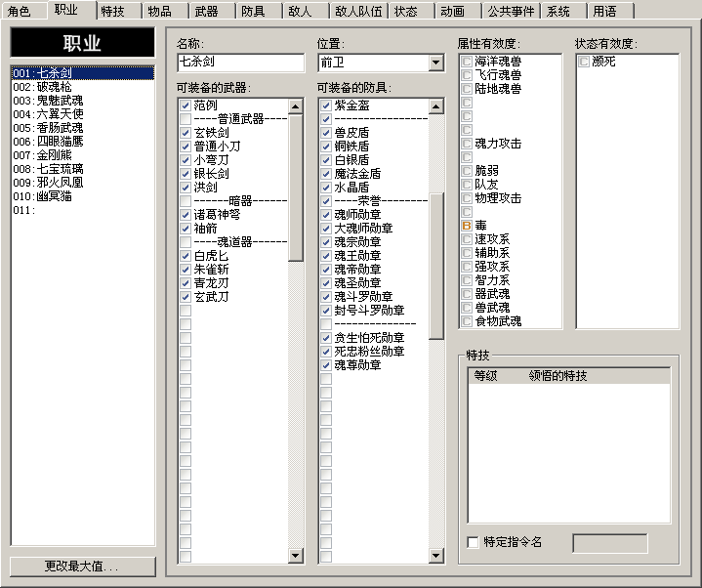The image size is (702, 588).
Task: Uncheck the 范例 weapon checkbox
Action: 186,105
